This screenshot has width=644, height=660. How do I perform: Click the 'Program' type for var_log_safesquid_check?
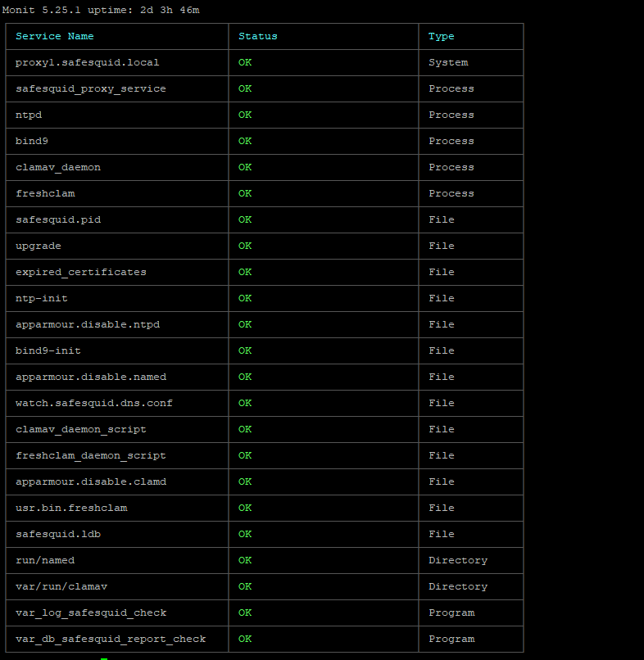[x=451, y=613]
